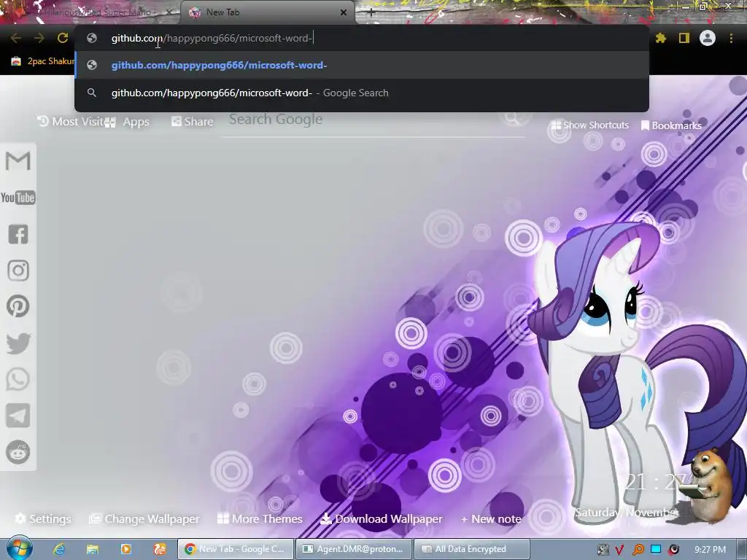
Task: Open All Data Encrypted taskbar window
Action: tap(472, 549)
